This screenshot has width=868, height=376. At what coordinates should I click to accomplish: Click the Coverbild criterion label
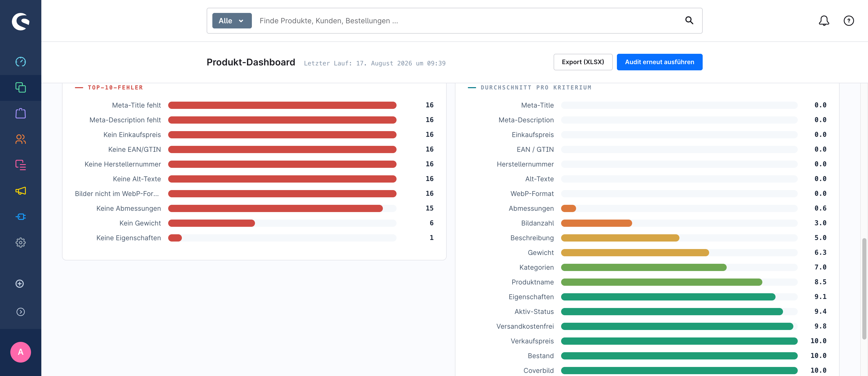[538, 371]
